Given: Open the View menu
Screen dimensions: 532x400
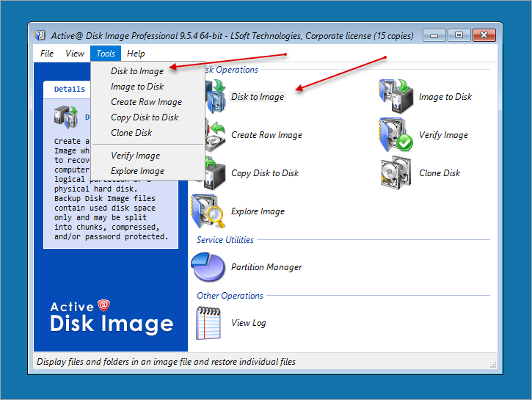Looking at the screenshot, I should 75,54.
